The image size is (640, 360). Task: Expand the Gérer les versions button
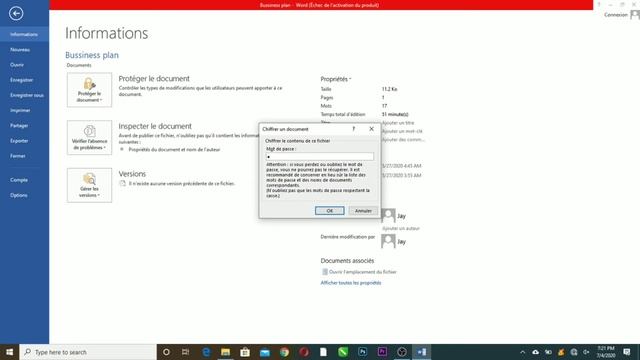click(89, 185)
